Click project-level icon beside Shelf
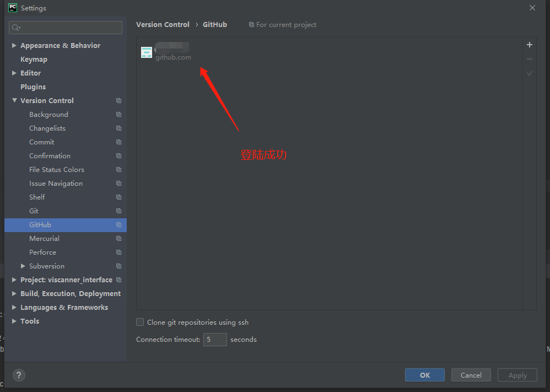 tap(118, 197)
